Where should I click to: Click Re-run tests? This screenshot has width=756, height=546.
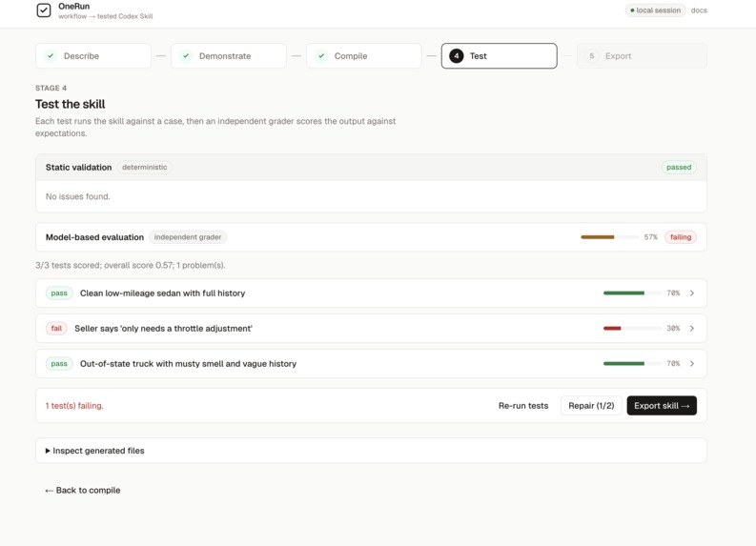(x=523, y=406)
